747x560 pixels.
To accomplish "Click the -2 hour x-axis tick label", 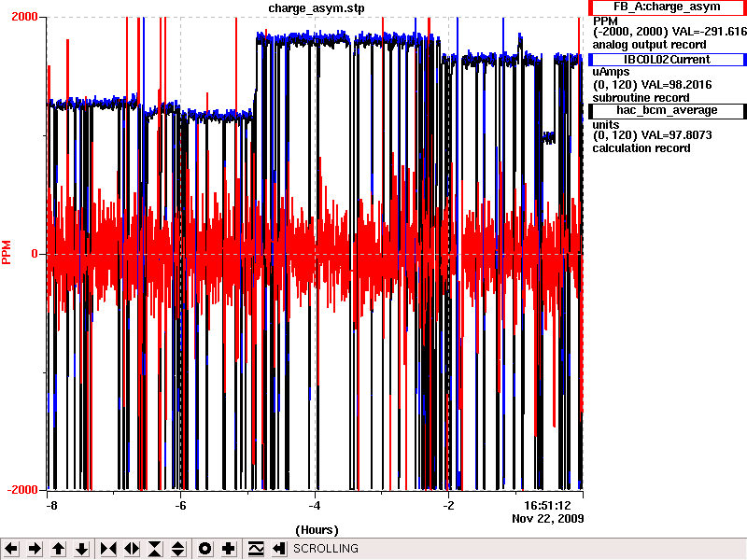I will point(448,505).
